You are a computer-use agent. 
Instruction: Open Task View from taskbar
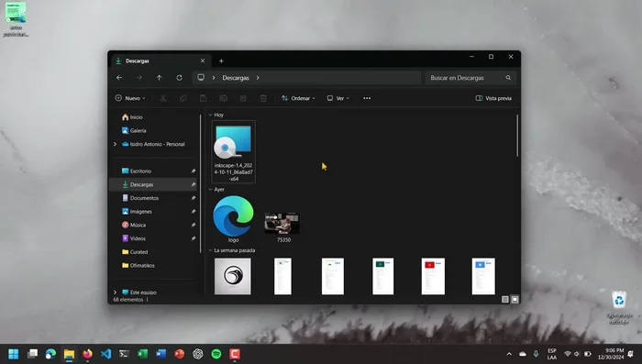point(32,354)
